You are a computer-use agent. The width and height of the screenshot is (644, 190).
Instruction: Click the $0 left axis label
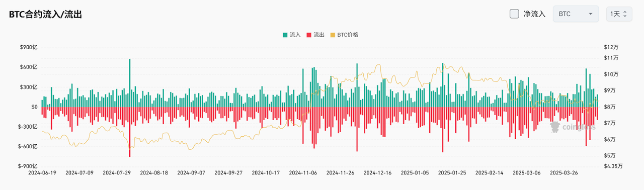[34, 107]
